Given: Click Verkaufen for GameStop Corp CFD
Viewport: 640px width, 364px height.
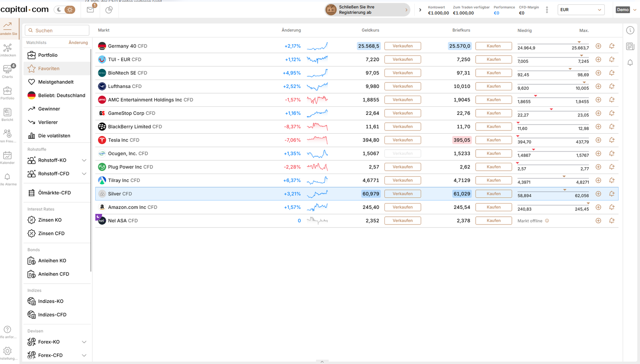Looking at the screenshot, I should [x=403, y=113].
